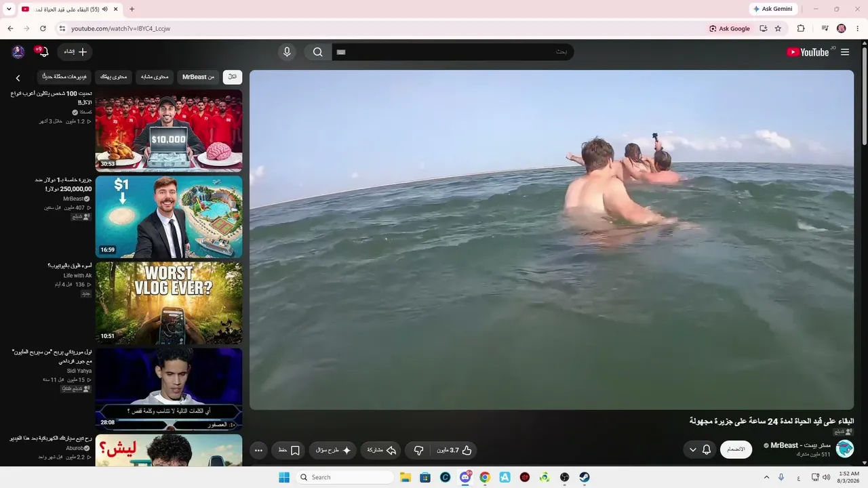Image resolution: width=868 pixels, height=488 pixels.
Task: Open the YouTube guide hamburger menu
Action: click(x=845, y=52)
